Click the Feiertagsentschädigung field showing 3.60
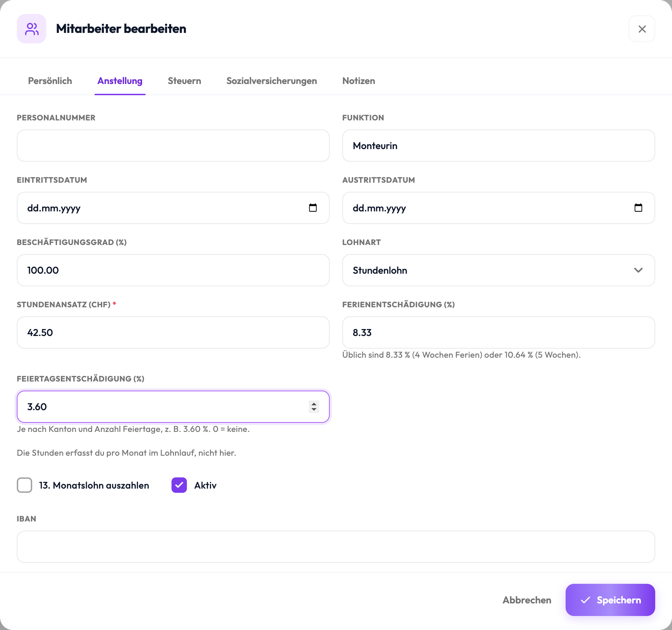This screenshot has height=630, width=672. [173, 407]
